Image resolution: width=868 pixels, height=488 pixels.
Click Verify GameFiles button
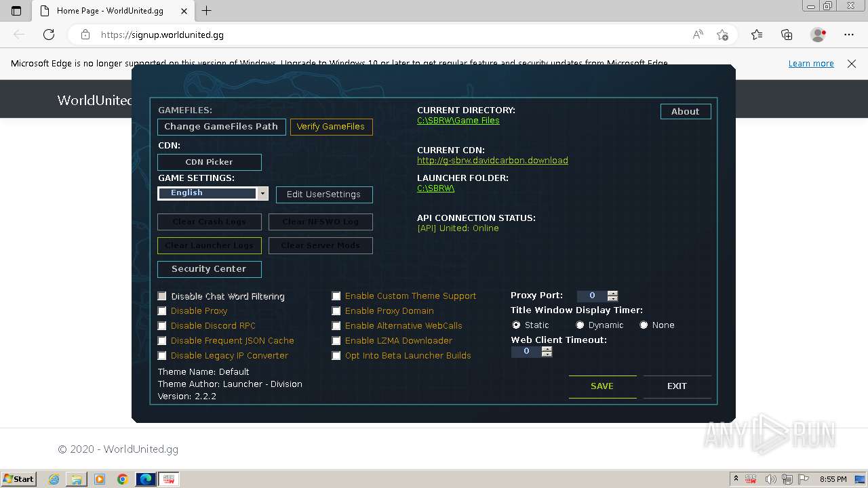(331, 127)
